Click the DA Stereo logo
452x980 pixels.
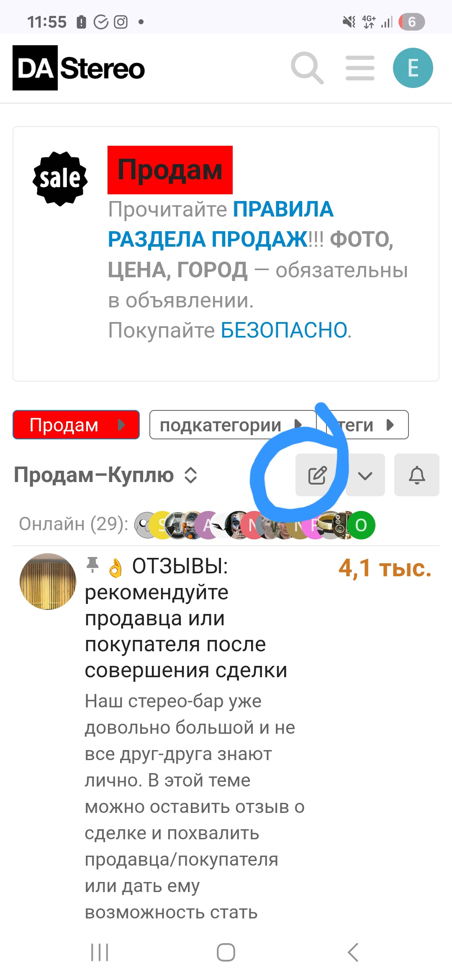79,68
